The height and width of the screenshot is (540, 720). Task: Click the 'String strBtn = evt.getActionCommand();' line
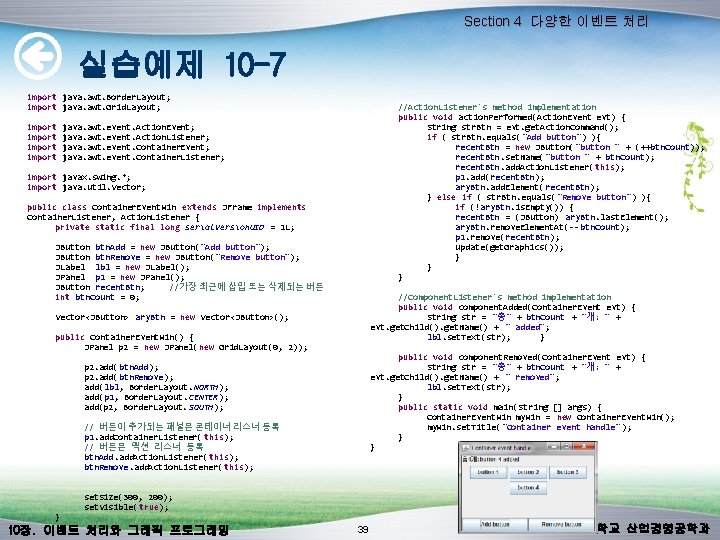click(523, 127)
